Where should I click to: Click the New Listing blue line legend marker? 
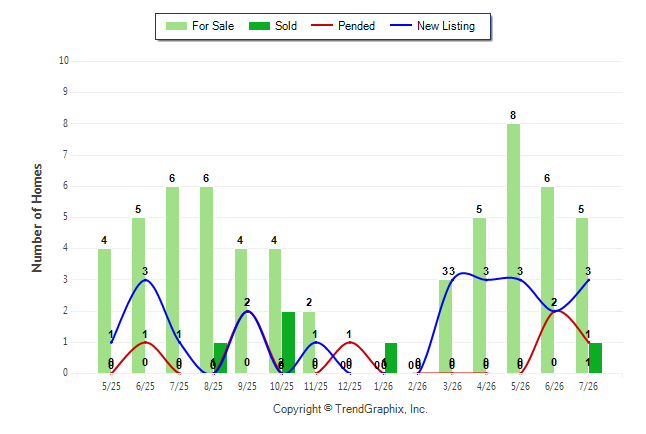click(x=400, y=26)
